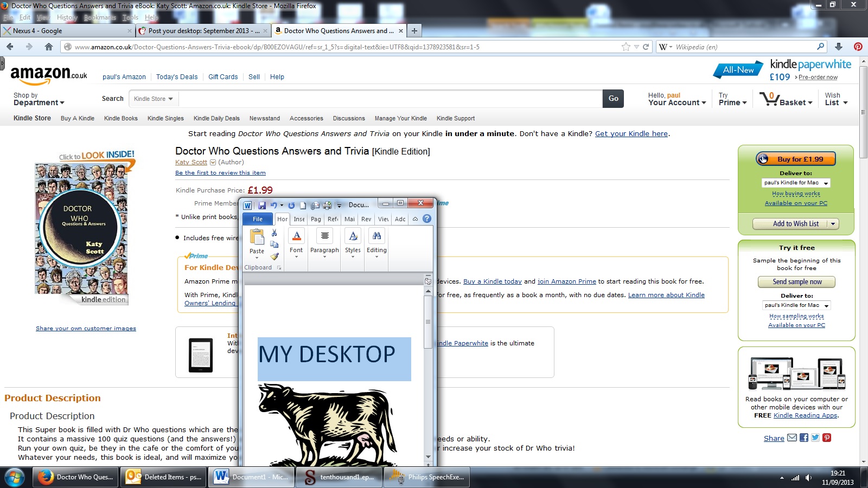Create a new blank Word document

303,206
